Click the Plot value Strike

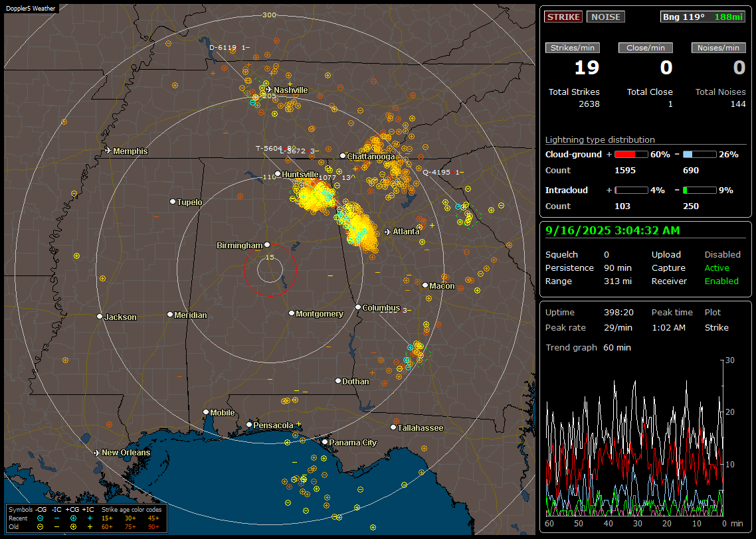pyautogui.click(x=716, y=327)
